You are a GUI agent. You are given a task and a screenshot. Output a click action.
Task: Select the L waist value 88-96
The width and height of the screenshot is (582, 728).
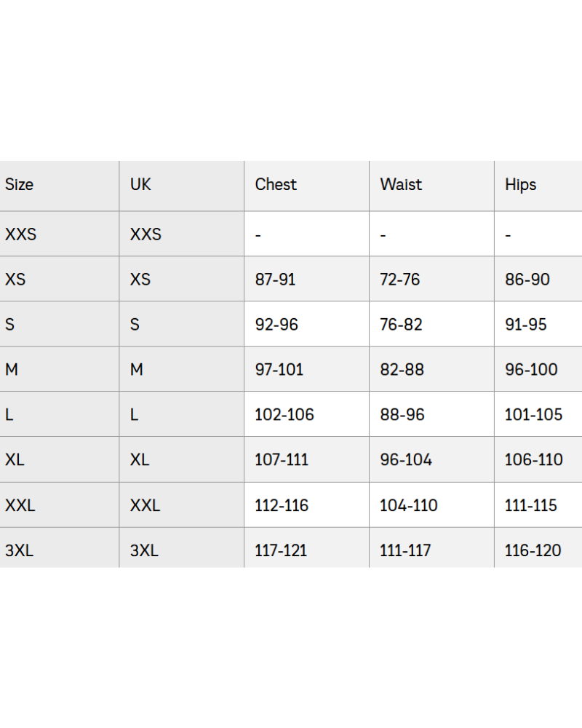click(x=402, y=415)
